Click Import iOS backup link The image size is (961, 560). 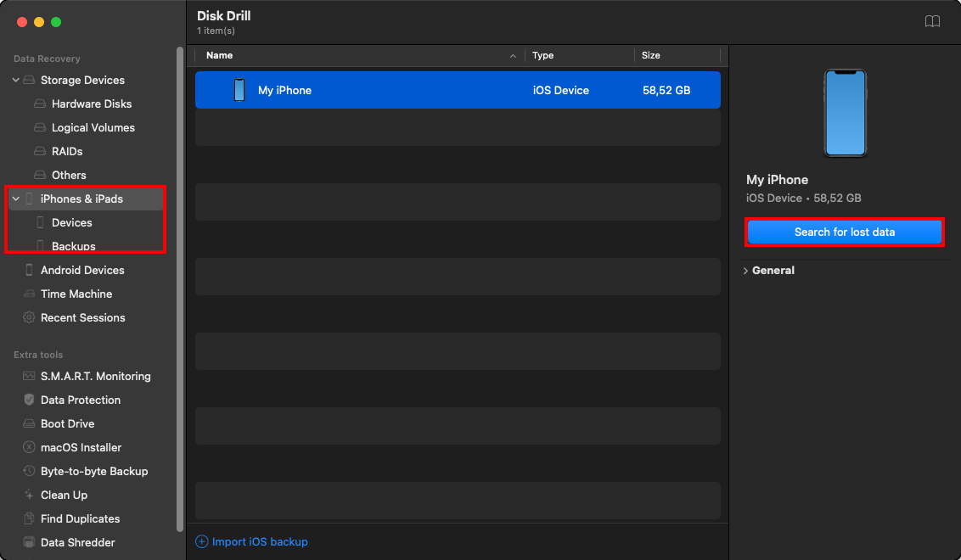260,541
